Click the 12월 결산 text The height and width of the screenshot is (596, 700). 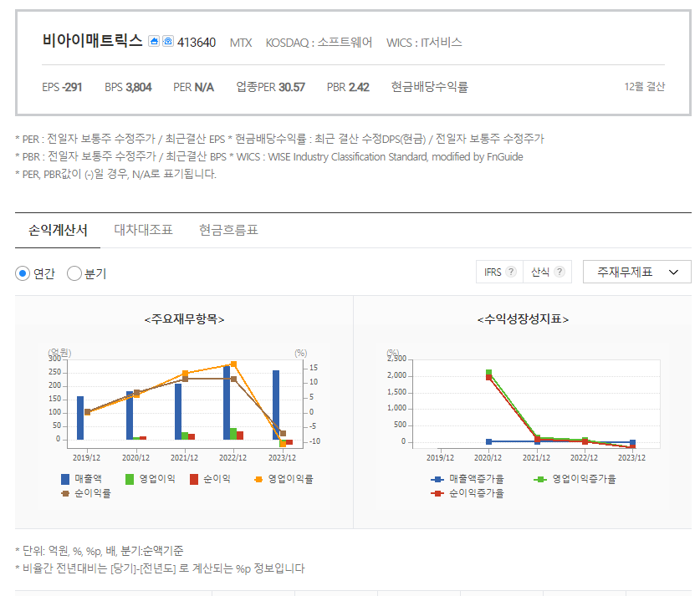[645, 87]
